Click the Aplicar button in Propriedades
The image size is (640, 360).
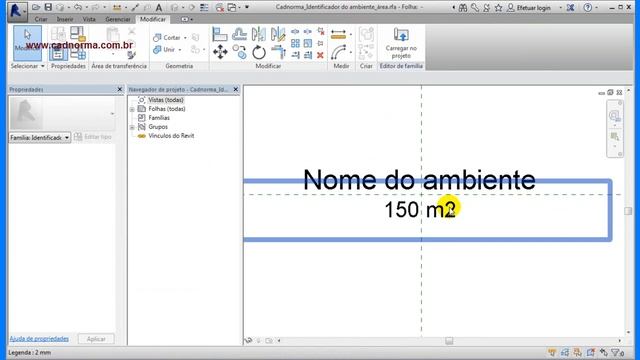96,339
